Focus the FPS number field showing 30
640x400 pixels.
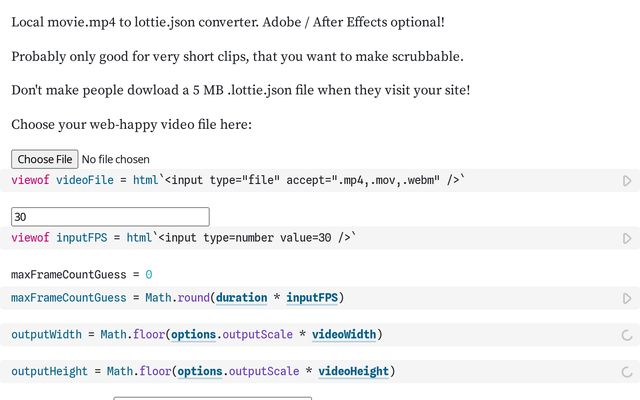110,216
